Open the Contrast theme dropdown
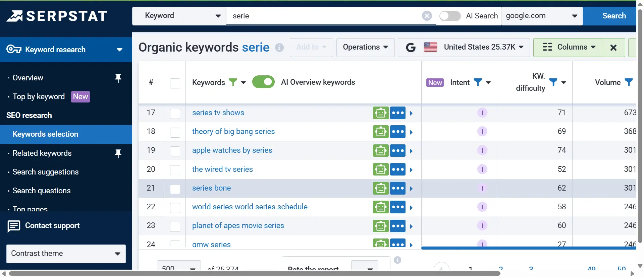 pos(66,254)
